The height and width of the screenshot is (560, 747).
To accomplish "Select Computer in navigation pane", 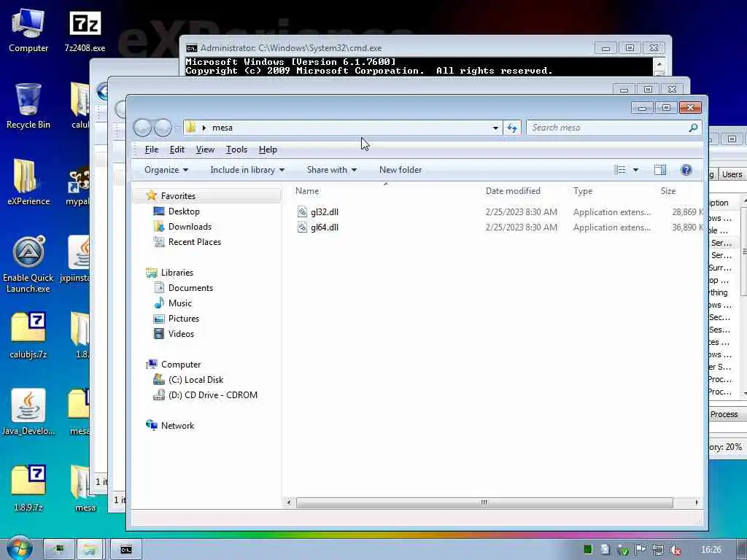I will click(181, 365).
